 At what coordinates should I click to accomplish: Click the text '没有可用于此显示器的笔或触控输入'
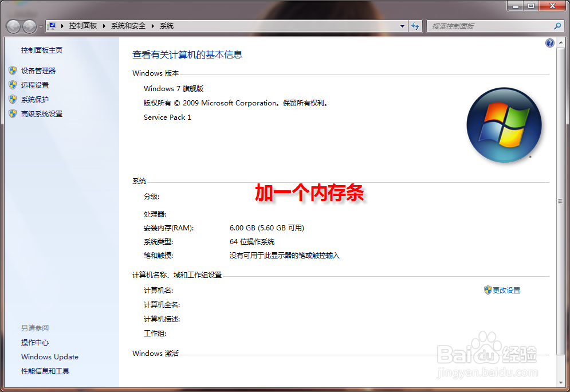point(285,256)
